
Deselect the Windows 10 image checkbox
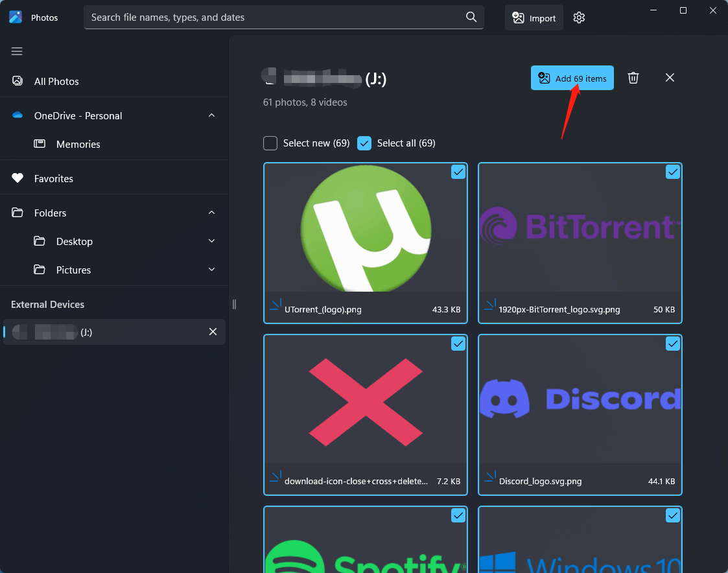click(x=673, y=516)
